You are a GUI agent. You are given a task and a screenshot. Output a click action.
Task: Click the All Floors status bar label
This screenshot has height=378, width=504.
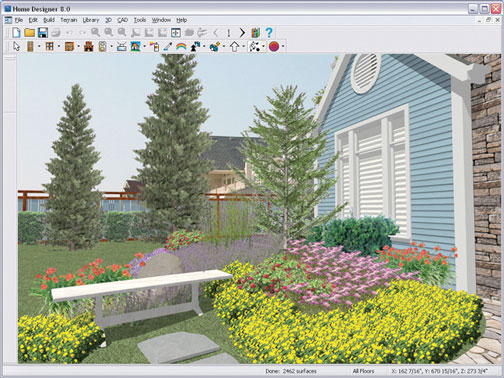[363, 371]
